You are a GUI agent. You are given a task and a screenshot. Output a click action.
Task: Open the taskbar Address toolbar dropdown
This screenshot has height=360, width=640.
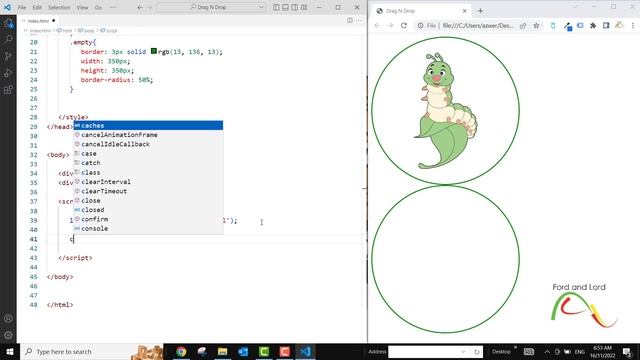463,351
